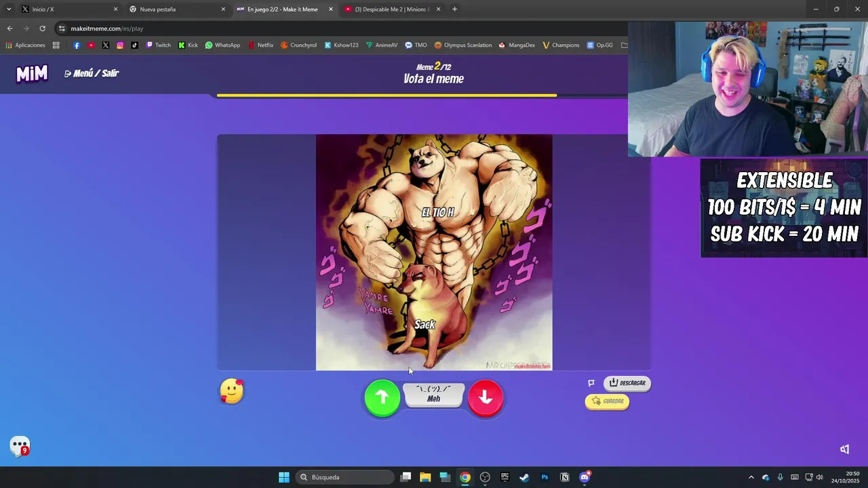Screen dimensions: 868x488
Task: Open the emoji reaction picker
Action: coord(231,391)
